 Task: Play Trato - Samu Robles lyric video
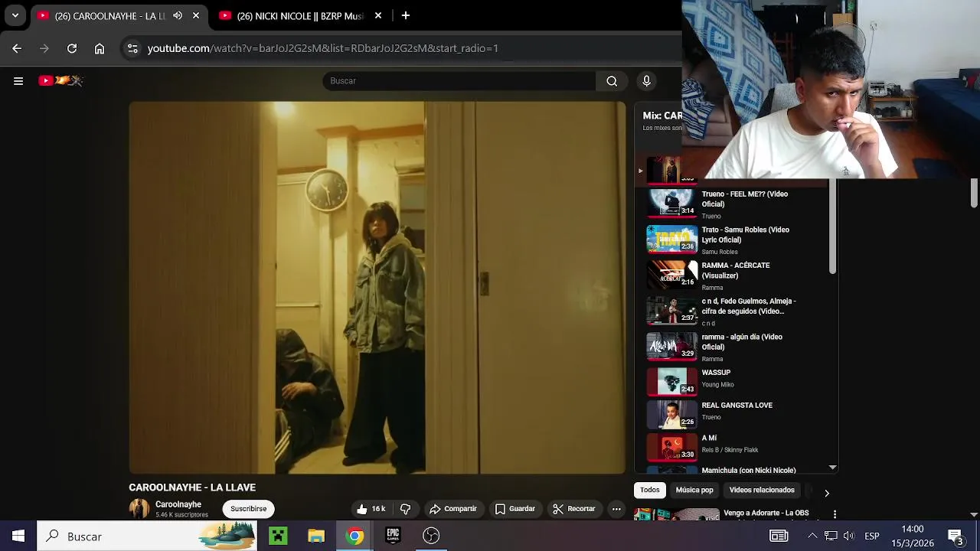click(x=735, y=240)
